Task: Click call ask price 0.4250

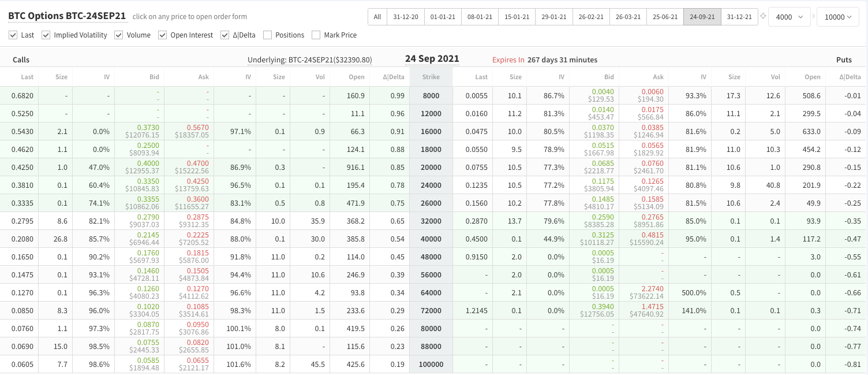Action: 197,181
